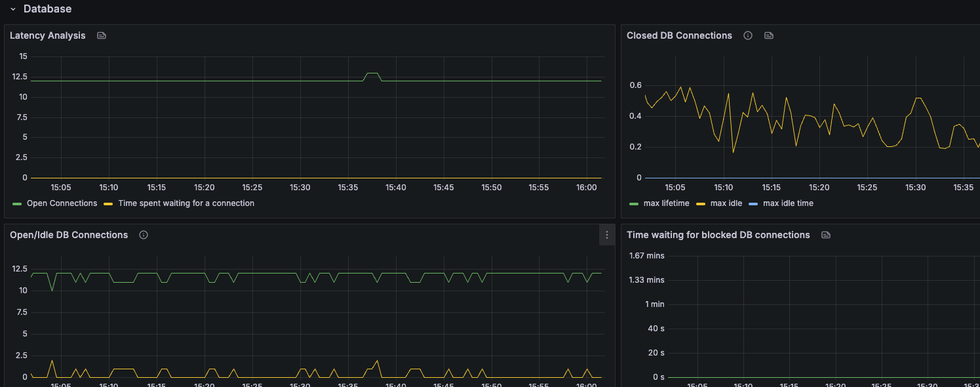Click the Latency Analysis panel description icon
Screen dimensions: 980x387
[102, 35]
